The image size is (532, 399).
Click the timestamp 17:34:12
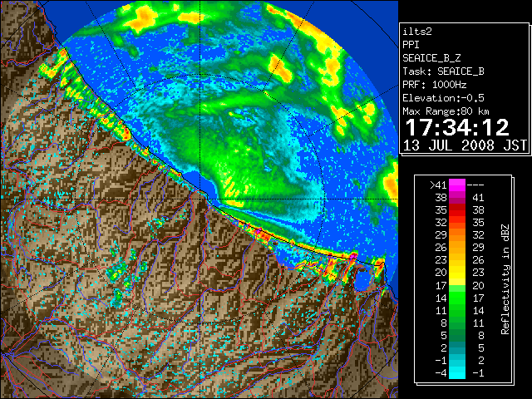[457, 127]
